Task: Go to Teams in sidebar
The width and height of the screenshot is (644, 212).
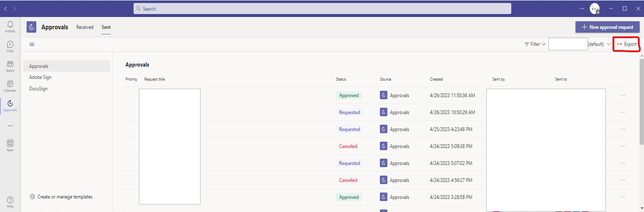Action: coord(10,66)
